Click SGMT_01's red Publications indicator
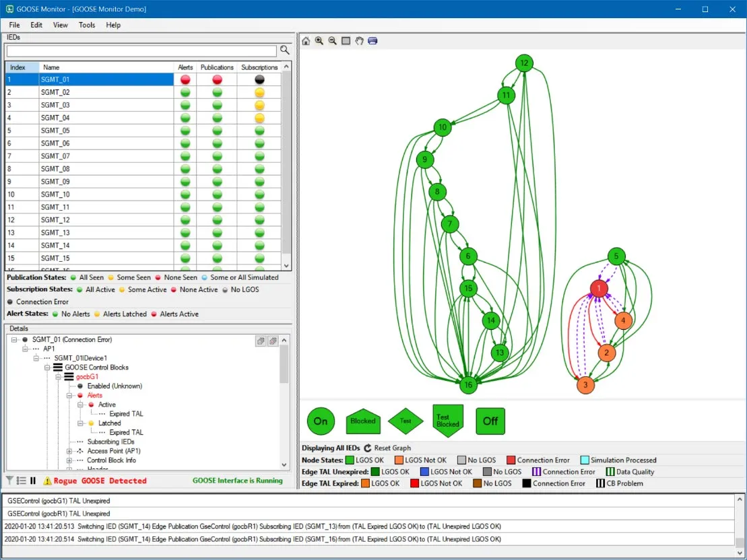Viewport: 747px width, 560px height. [218, 80]
